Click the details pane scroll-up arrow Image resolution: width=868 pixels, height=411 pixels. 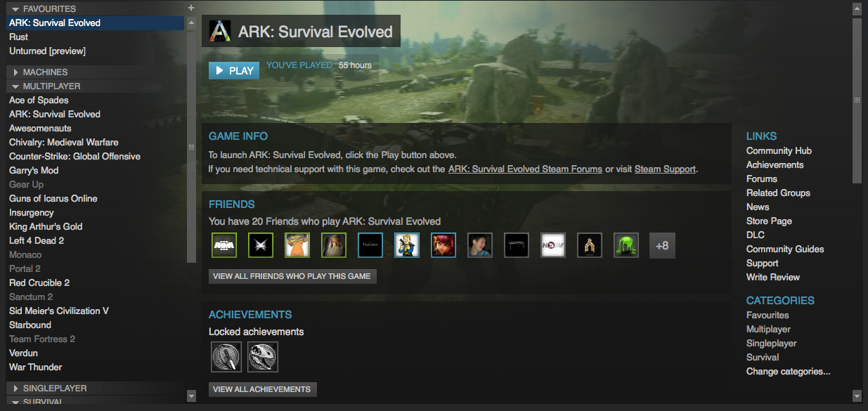click(857, 9)
